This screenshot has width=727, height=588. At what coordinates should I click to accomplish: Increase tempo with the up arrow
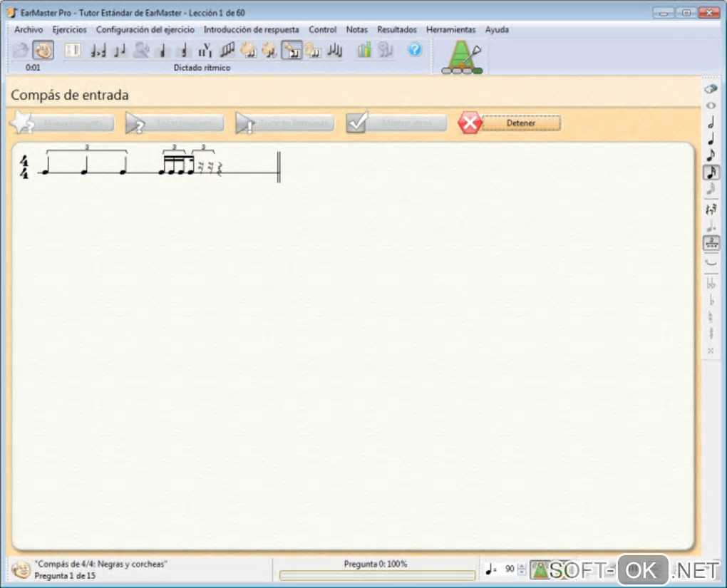pyautogui.click(x=522, y=566)
